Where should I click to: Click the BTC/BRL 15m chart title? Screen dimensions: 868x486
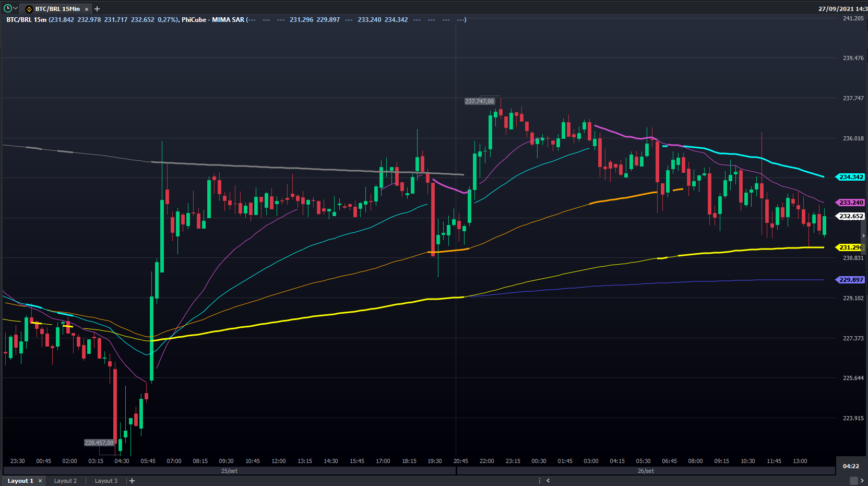coord(26,20)
